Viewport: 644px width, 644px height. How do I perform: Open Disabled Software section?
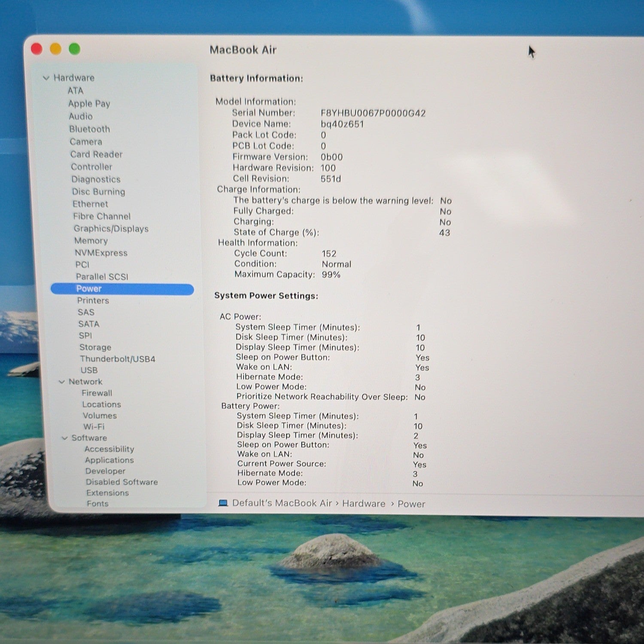tap(122, 482)
